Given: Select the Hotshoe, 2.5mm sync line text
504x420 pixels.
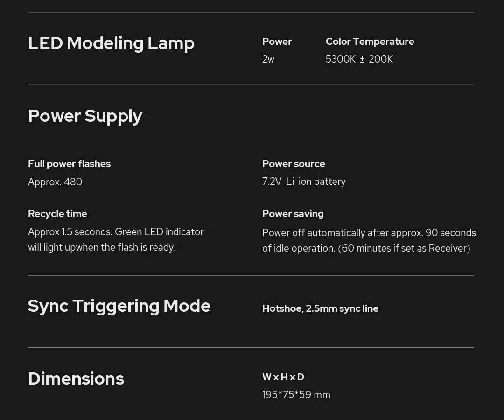Looking at the screenshot, I should (x=320, y=308).
